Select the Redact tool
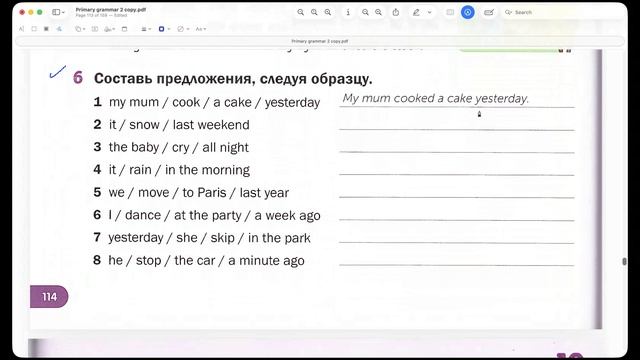640x360 pixels. coord(46,29)
